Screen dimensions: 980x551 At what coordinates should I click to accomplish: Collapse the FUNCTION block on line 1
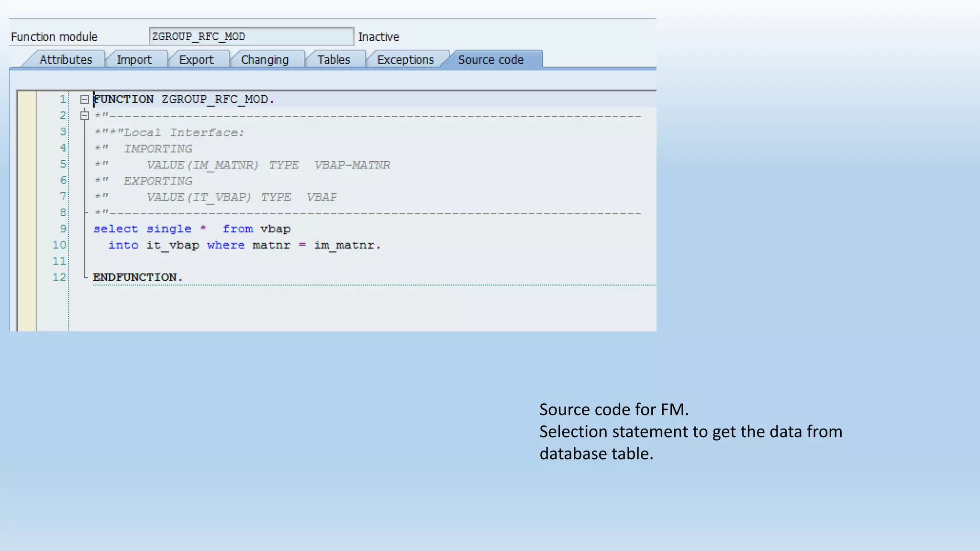tap(85, 99)
